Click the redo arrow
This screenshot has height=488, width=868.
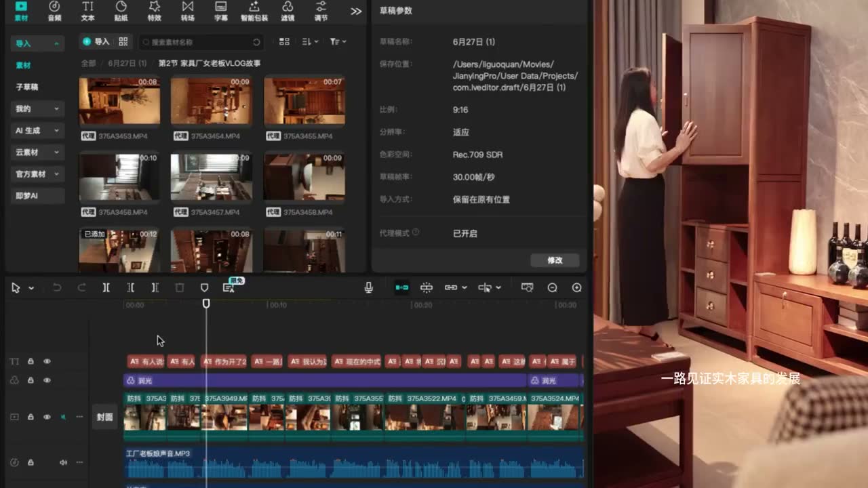coord(81,288)
